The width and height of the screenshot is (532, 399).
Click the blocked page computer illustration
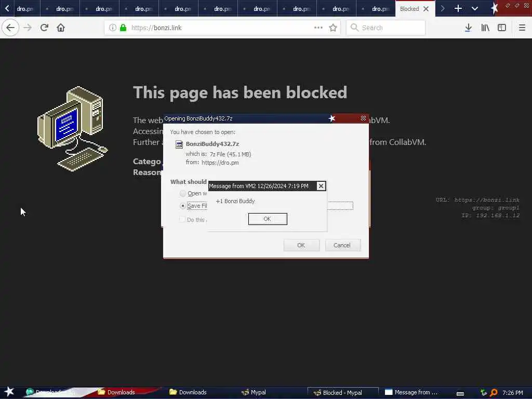(72, 129)
